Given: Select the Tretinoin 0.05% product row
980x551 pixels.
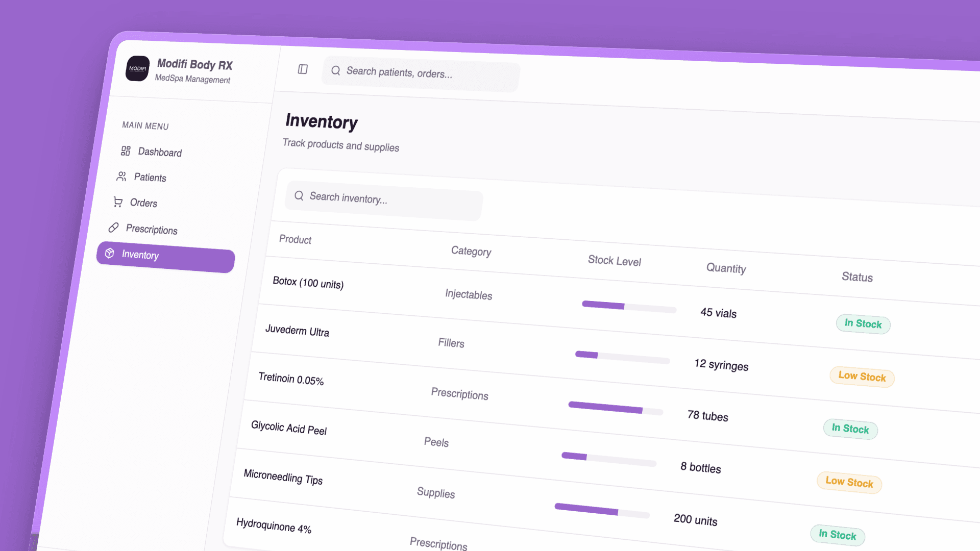Looking at the screenshot, I should tap(291, 379).
